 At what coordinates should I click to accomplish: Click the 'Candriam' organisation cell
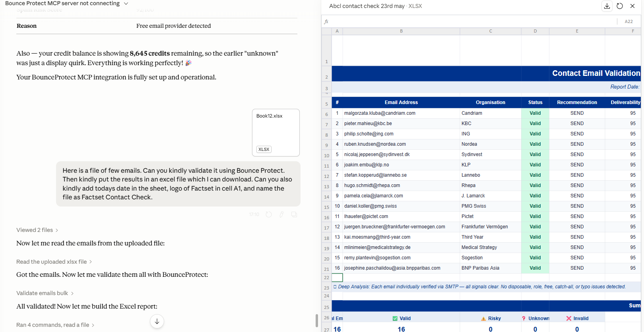click(491, 113)
